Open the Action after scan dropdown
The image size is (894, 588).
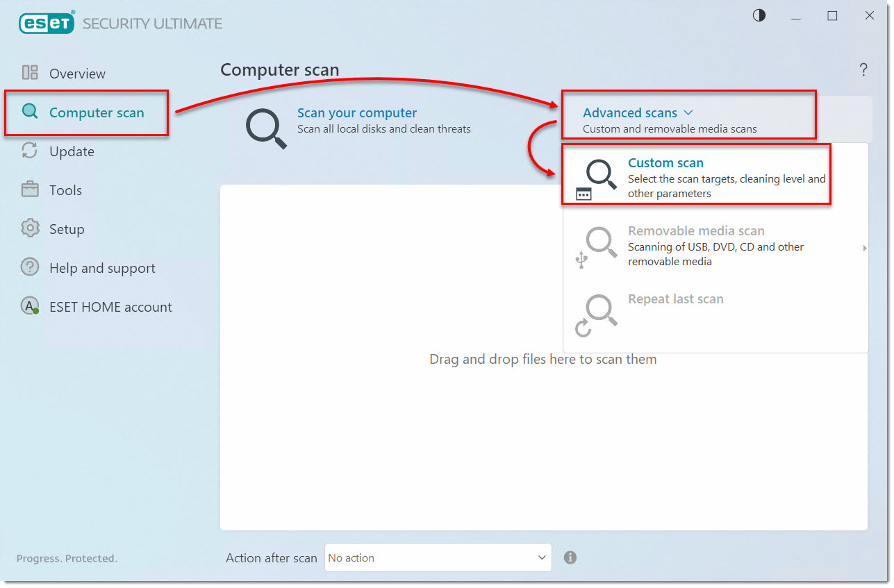[438, 557]
